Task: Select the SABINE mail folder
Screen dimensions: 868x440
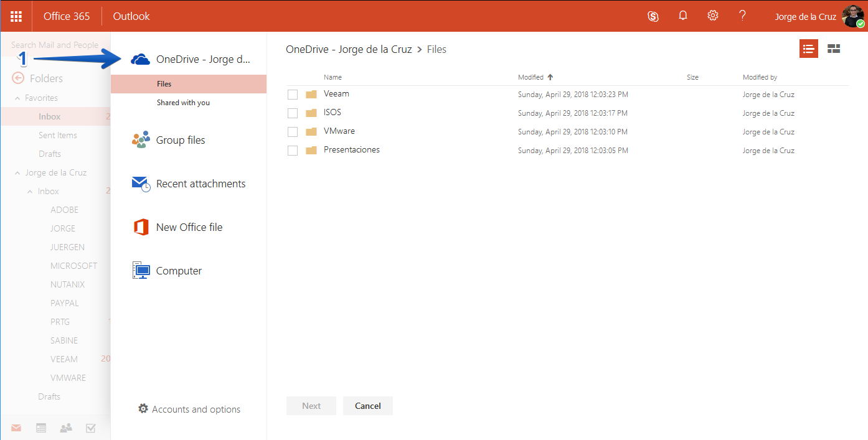Action: (x=64, y=340)
